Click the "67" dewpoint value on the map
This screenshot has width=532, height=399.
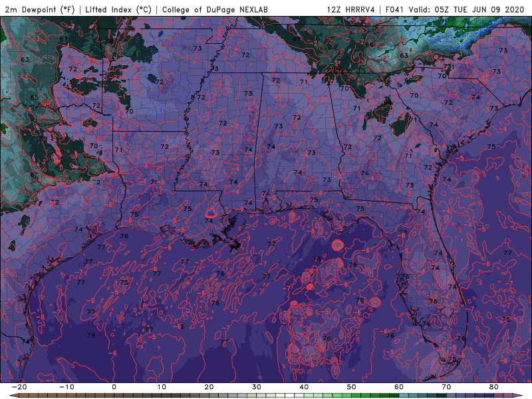click(63, 39)
